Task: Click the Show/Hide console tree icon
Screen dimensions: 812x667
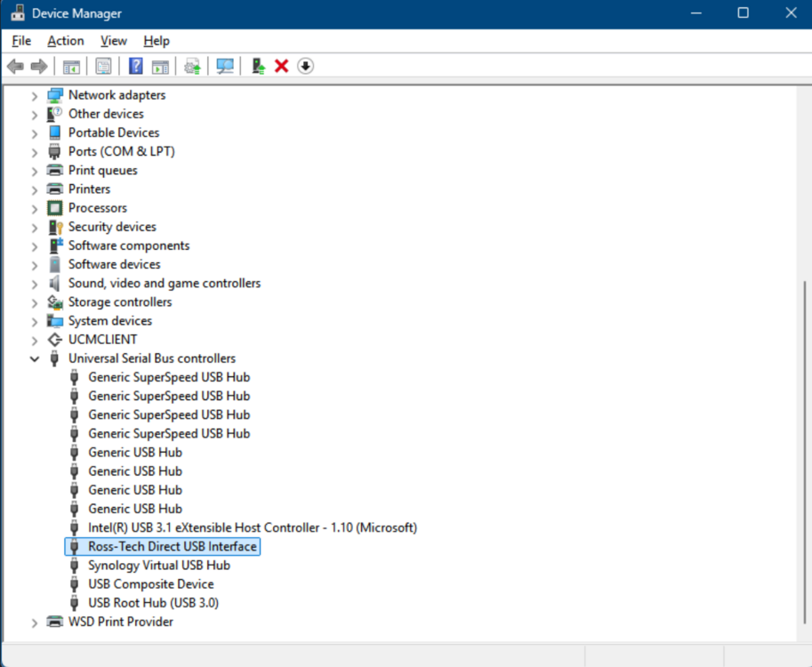Action: 71,67
